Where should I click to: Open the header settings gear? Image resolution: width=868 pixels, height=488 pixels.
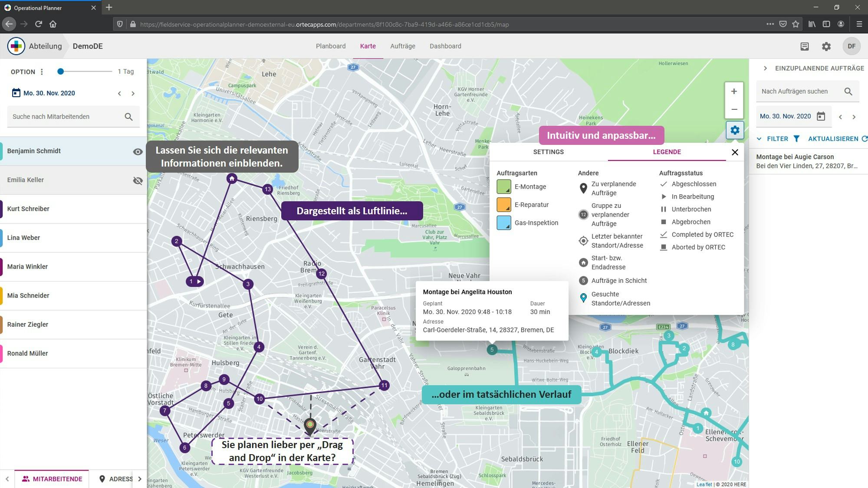[826, 46]
